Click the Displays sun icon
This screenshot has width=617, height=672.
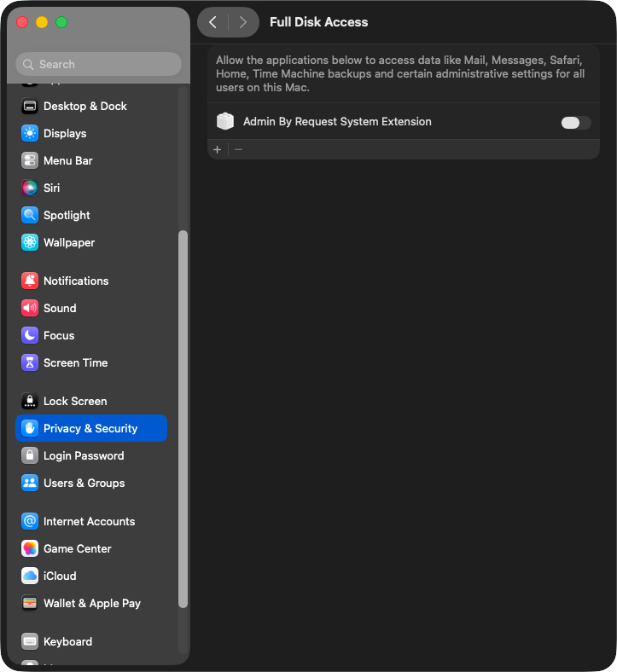pos(30,134)
